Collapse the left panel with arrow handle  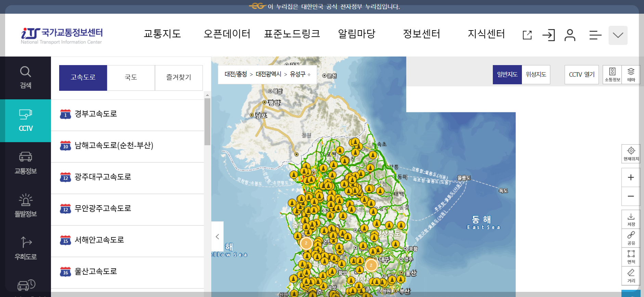(217, 236)
